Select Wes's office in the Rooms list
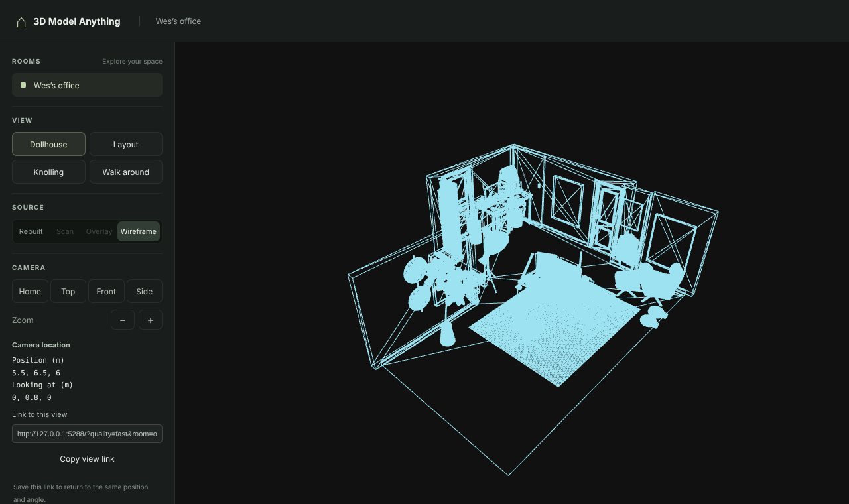 pyautogui.click(x=87, y=85)
